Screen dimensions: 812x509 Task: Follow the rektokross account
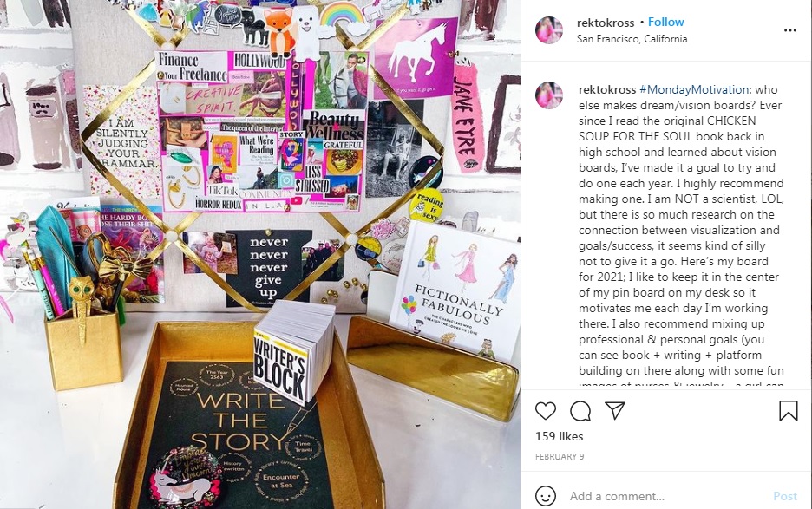click(x=666, y=23)
